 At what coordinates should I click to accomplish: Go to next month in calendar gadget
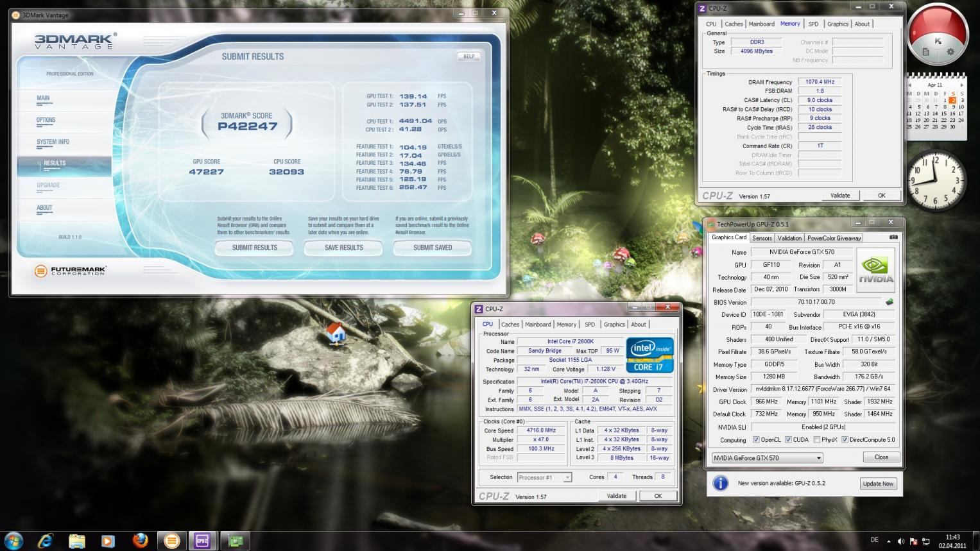[961, 85]
